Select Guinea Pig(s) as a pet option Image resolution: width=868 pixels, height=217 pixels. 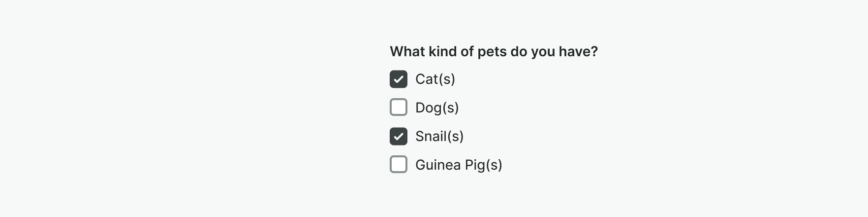tap(399, 165)
